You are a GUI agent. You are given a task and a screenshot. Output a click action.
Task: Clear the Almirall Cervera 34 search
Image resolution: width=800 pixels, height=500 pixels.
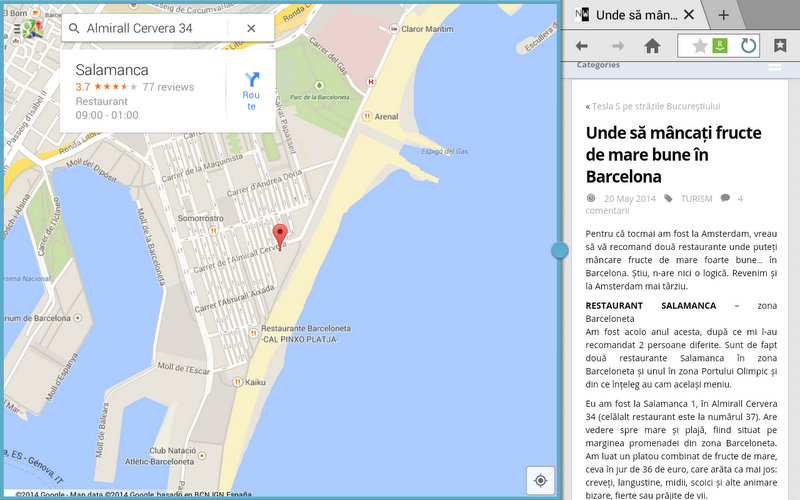[x=251, y=29]
